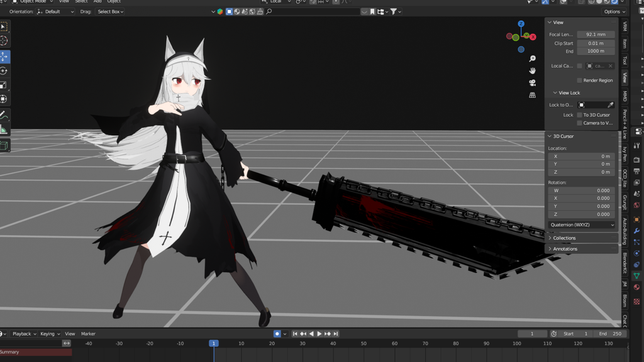Click the Clip Start 0.01 m field
Screen dimensions: 644x362
[596, 43]
